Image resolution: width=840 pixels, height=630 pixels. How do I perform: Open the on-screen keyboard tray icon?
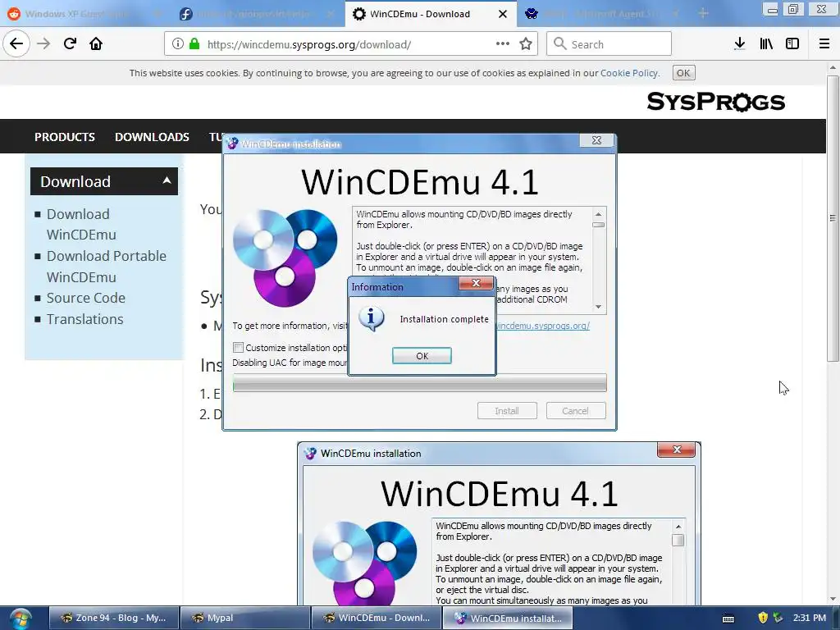[x=728, y=619]
